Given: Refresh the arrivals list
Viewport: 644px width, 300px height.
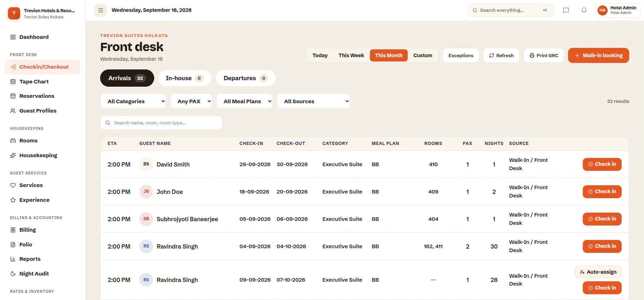Looking at the screenshot, I should (x=501, y=55).
